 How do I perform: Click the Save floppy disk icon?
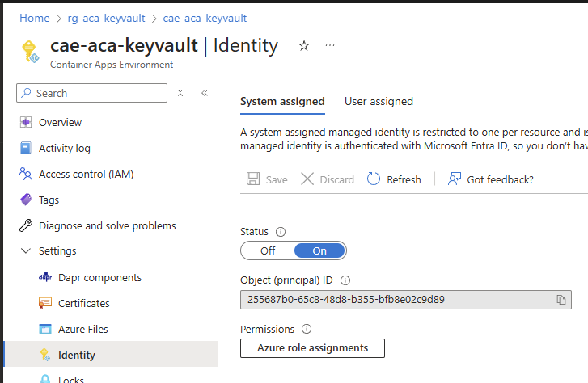tap(253, 179)
